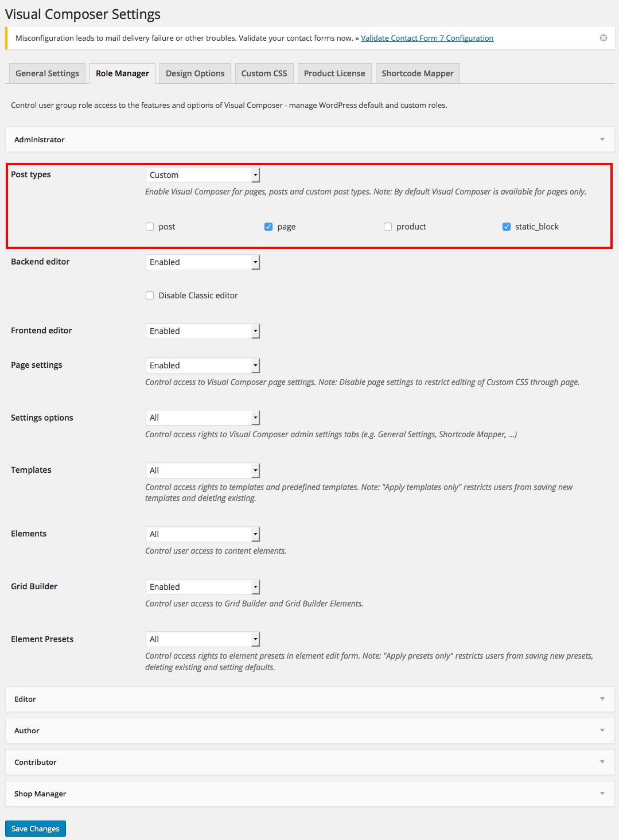Open Validate Contact Form 7 Configuration link
The image size is (619, 840).
427,38
